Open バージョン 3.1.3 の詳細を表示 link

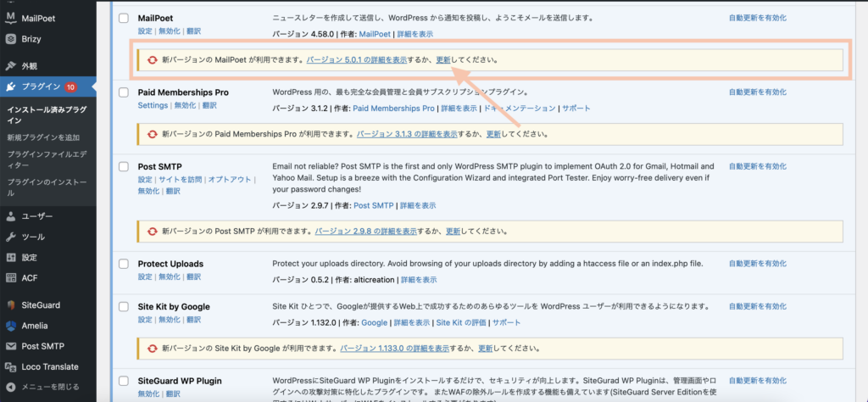click(x=407, y=134)
